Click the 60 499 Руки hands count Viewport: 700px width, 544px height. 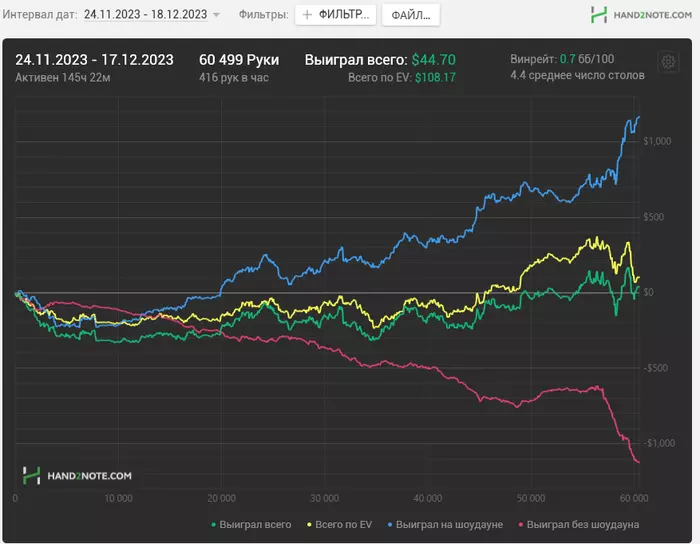(x=239, y=60)
